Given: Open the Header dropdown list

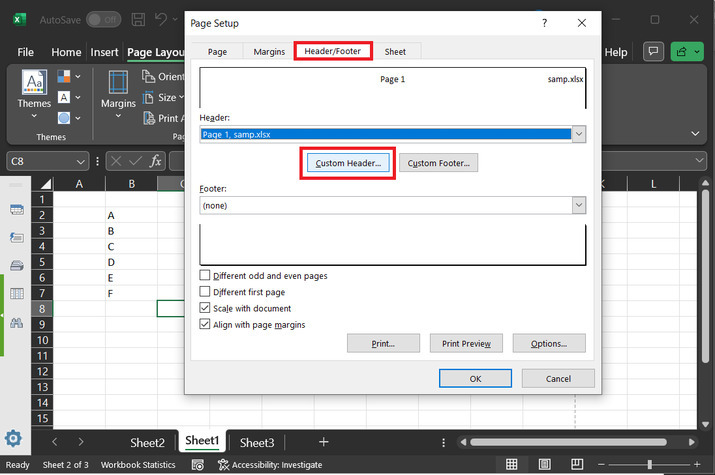Looking at the screenshot, I should [x=579, y=134].
